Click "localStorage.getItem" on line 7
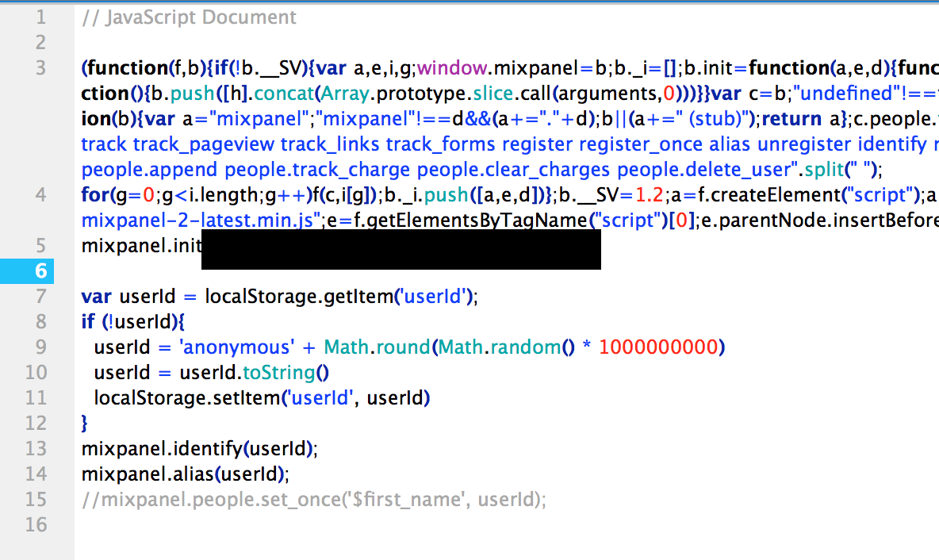 coord(298,297)
